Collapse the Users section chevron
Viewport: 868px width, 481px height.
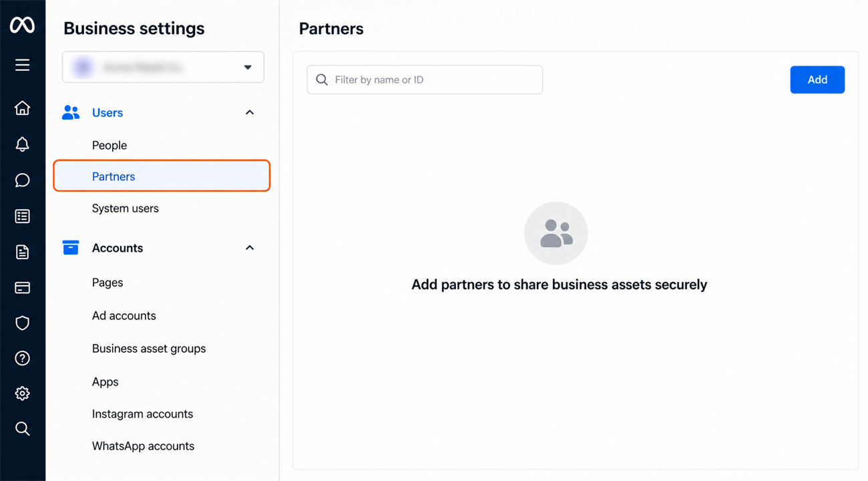click(x=250, y=113)
